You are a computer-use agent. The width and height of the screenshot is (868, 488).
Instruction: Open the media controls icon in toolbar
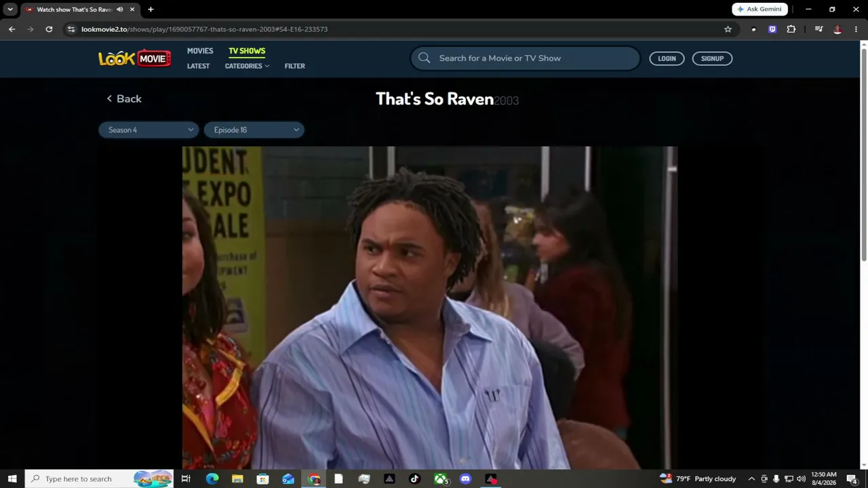pyautogui.click(x=818, y=29)
